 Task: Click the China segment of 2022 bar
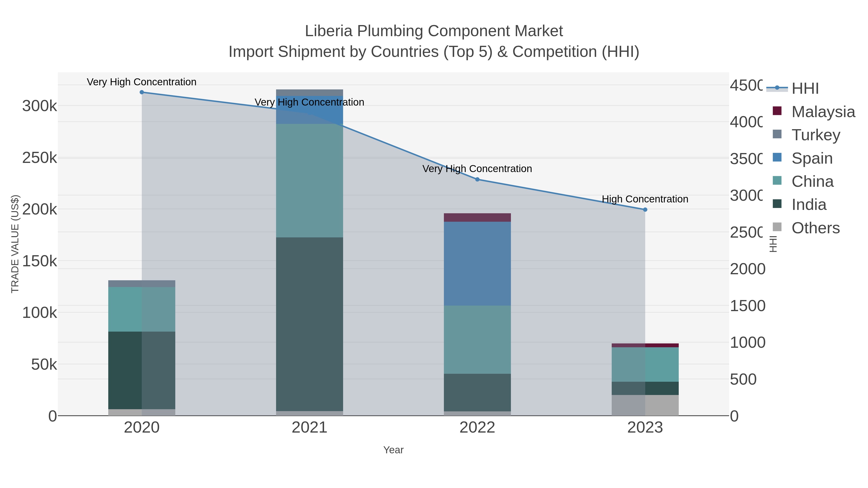pyautogui.click(x=477, y=340)
